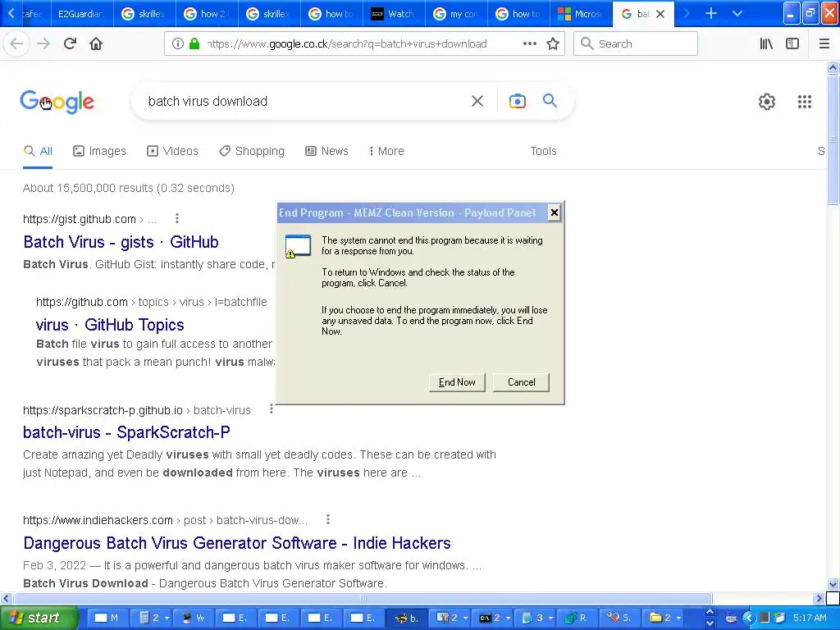Open 'batch-virus - SparkScratch-P' result
This screenshot has height=630, width=840.
click(126, 431)
